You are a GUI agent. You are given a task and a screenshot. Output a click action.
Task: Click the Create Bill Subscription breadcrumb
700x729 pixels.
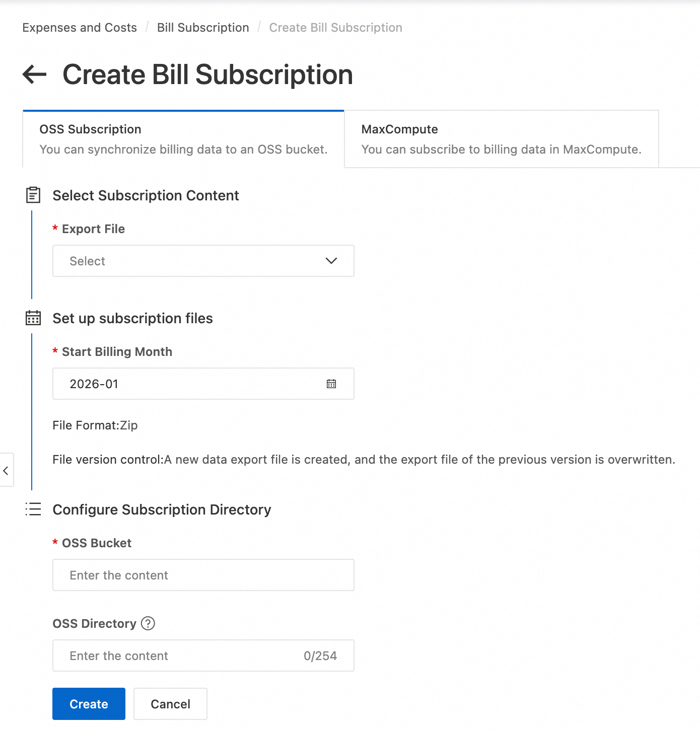click(x=335, y=28)
